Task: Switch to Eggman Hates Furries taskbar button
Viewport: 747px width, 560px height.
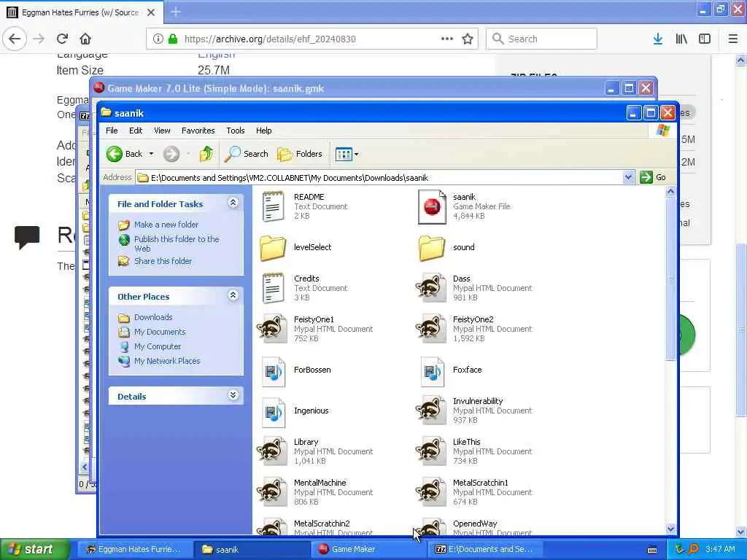Action: point(134,549)
